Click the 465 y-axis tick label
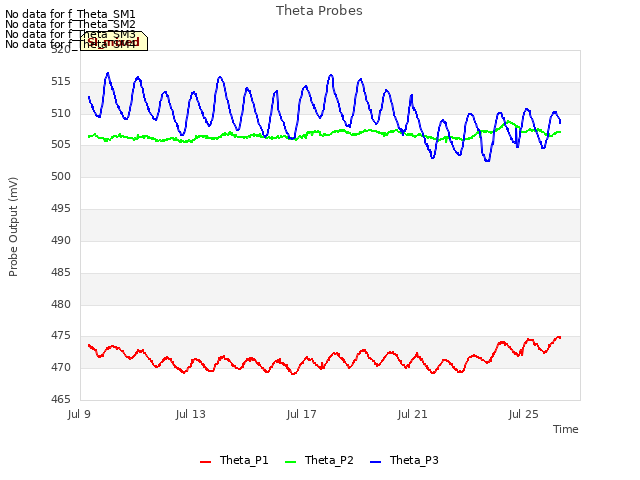The image size is (640, 480). coord(61,400)
